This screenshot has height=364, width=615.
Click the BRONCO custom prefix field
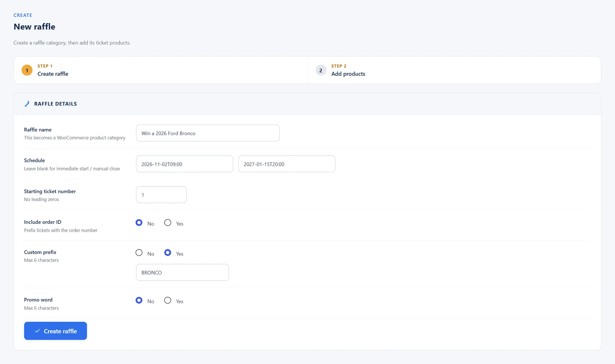tap(182, 273)
